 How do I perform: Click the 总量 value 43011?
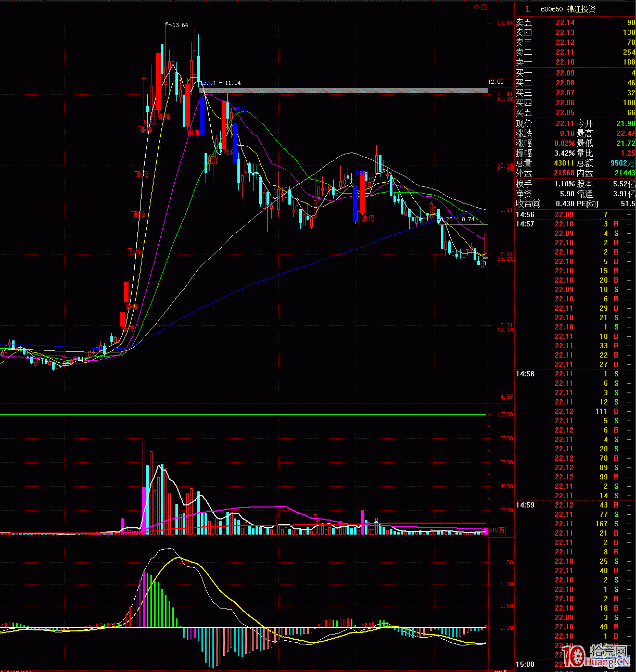564,163
